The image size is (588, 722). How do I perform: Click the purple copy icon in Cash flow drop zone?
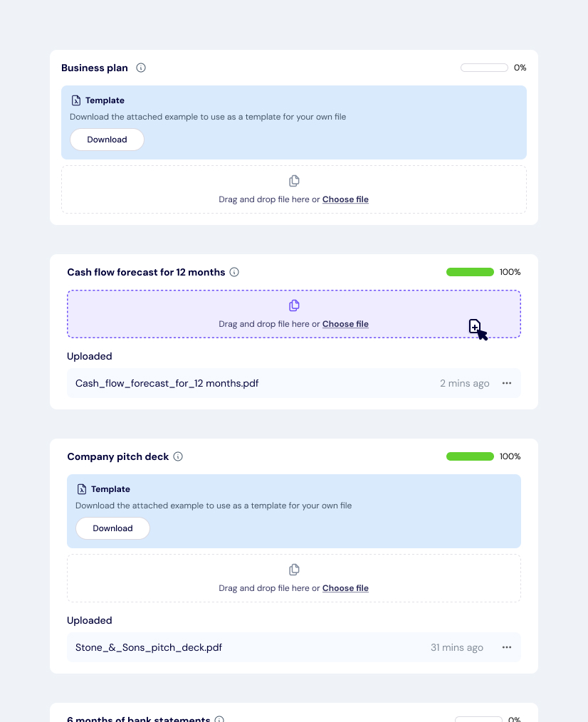[x=294, y=305]
